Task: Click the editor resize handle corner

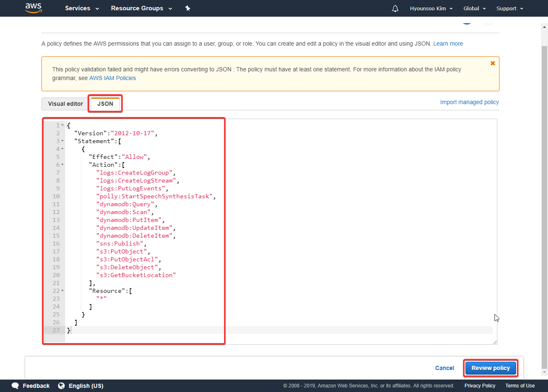Action: 494,342
